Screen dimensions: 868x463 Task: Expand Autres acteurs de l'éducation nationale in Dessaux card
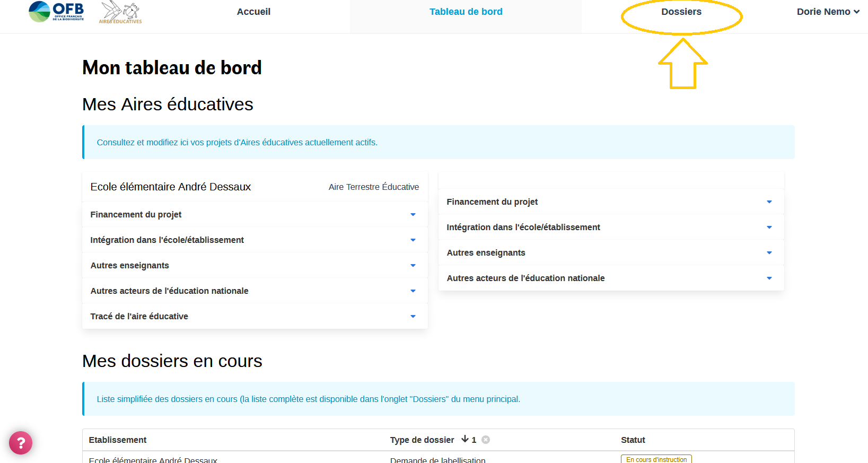point(255,291)
